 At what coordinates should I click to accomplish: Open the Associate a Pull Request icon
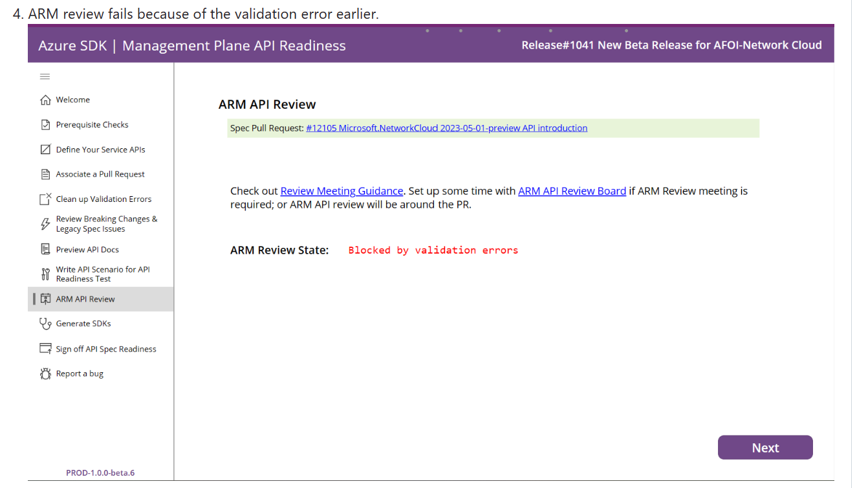click(45, 173)
